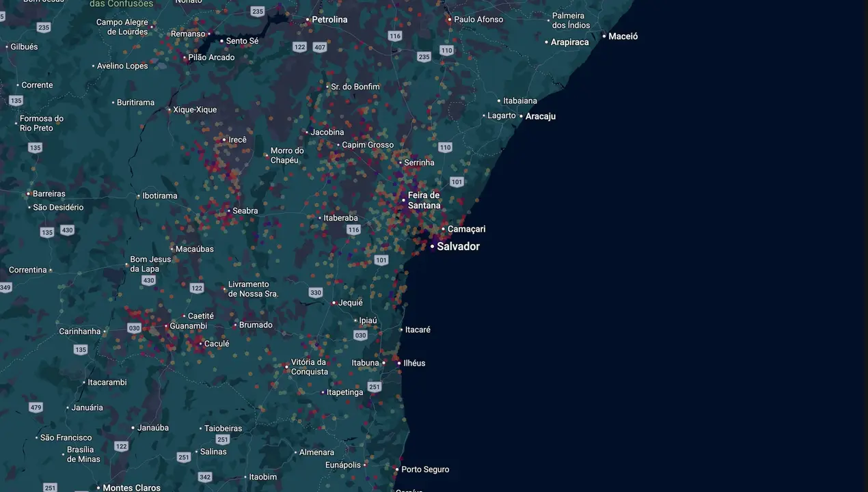The image size is (868, 492).
Task: Select the Feira de Santana label
Action: 424,200
